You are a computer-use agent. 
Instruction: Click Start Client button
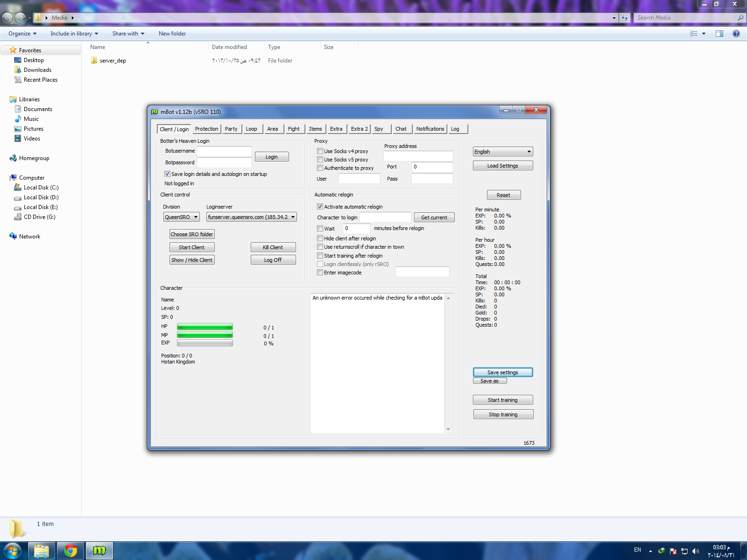coord(192,247)
